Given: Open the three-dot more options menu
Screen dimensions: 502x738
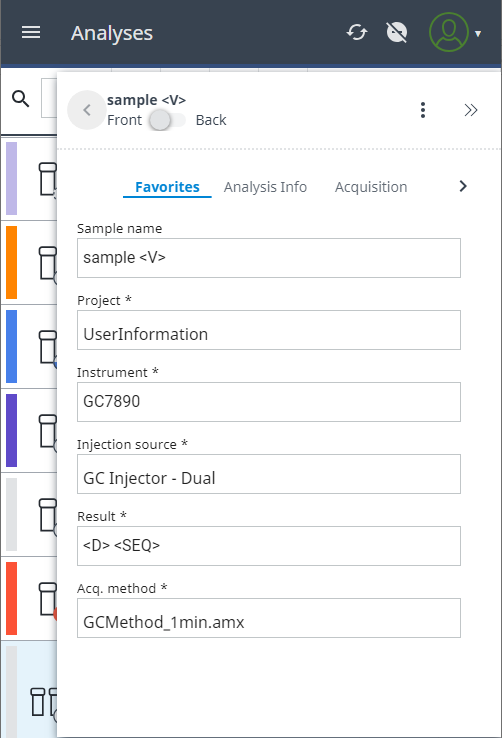Looking at the screenshot, I should tap(422, 110).
